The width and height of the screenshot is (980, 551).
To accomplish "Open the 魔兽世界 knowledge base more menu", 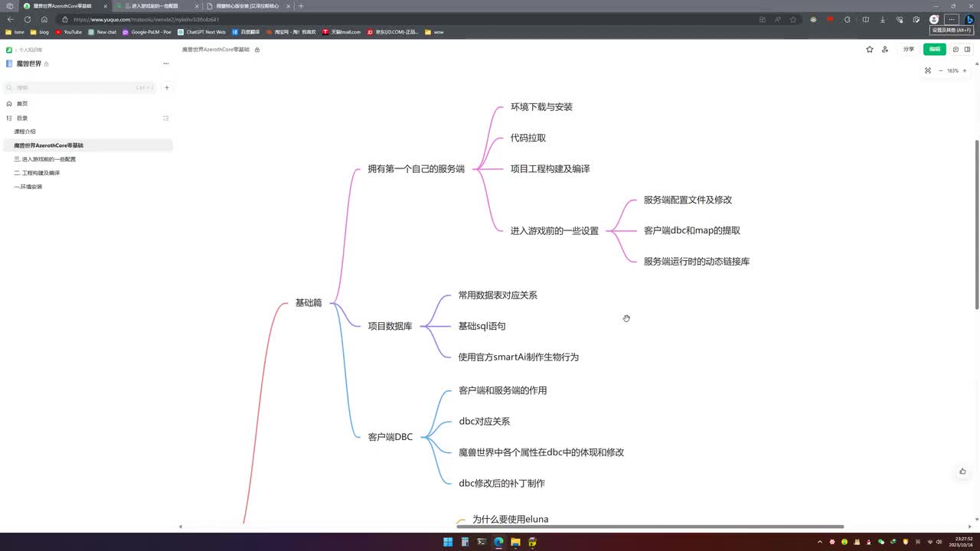I will pos(166,64).
